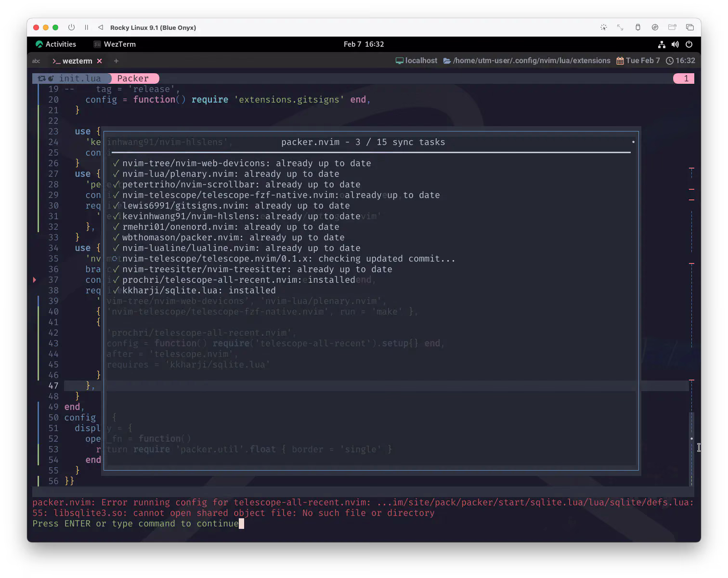The height and width of the screenshot is (578, 728).
Task: Select wbthomason/packer.nvim row
Action: tap(229, 237)
